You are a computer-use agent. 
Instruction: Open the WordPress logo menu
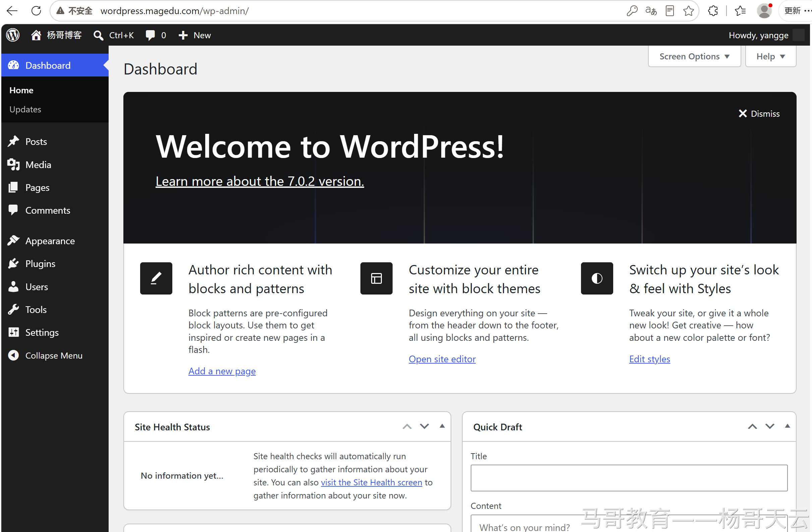point(13,35)
